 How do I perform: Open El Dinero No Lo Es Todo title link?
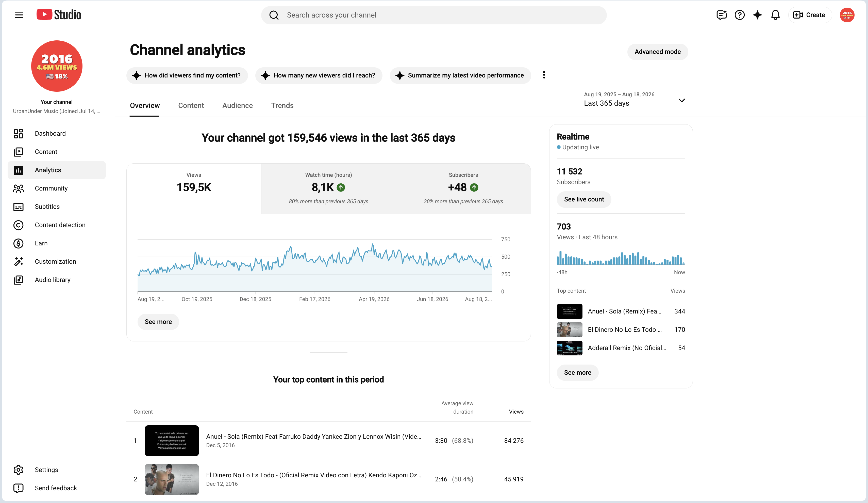[x=313, y=475]
